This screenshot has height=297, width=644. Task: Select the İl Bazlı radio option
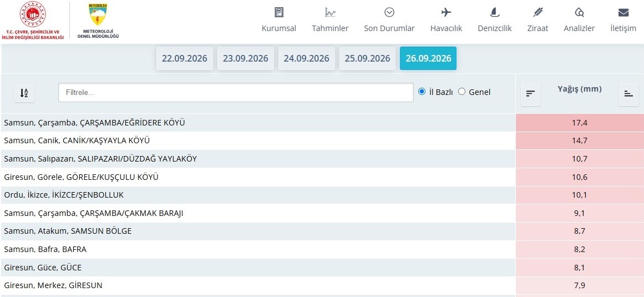coord(422,92)
